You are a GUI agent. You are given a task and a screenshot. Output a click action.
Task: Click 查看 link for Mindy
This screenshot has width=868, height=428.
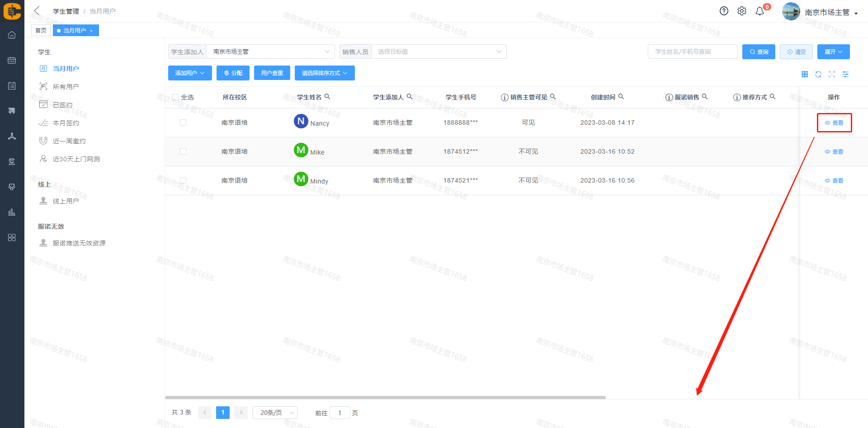(834, 181)
